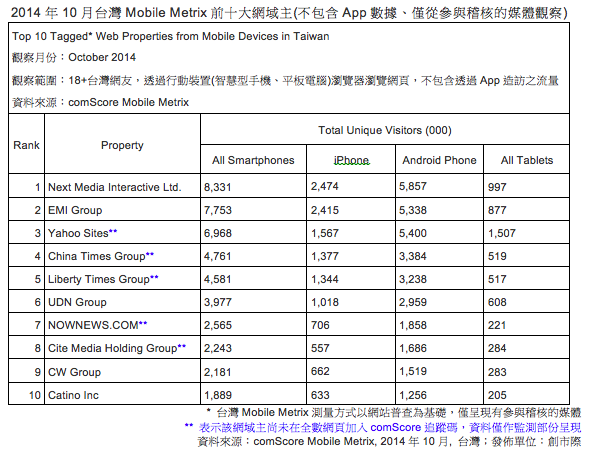The height and width of the screenshot is (456, 590).
Task: Select the 'UDN Group' property cell
Action: tap(123, 301)
